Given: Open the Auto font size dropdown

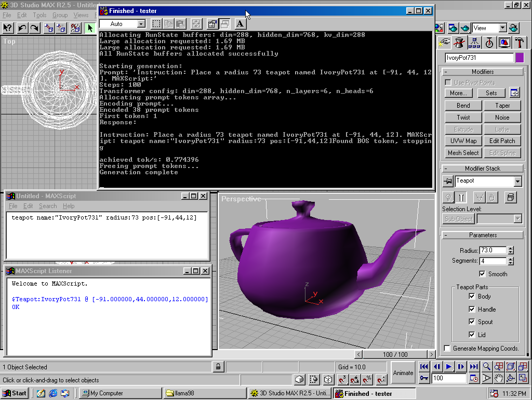Looking at the screenshot, I should click(x=141, y=24).
